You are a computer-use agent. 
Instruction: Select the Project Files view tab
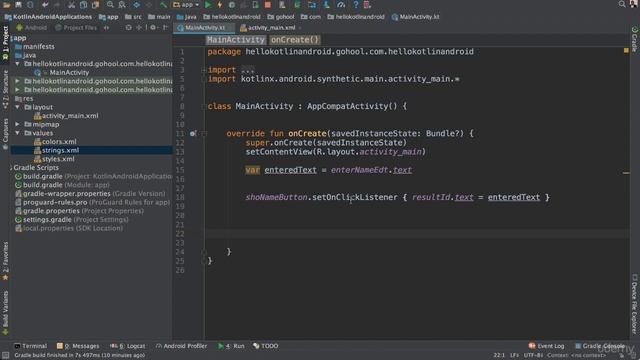(76, 27)
